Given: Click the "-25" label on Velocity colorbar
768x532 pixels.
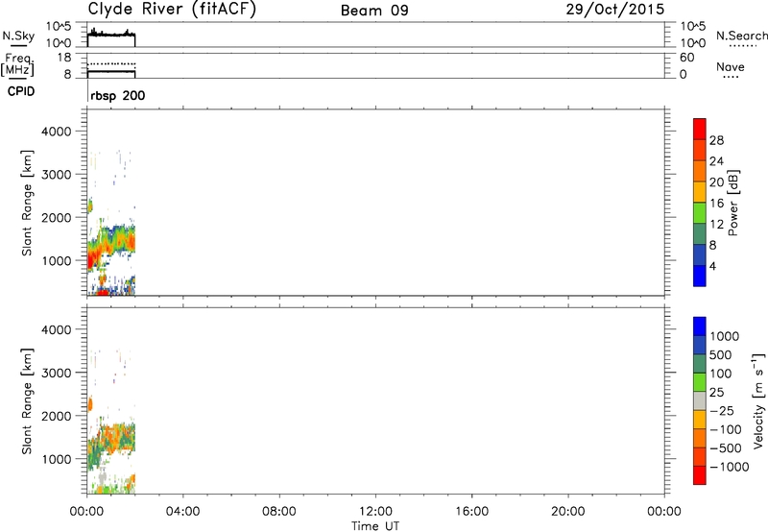Looking at the screenshot, I should click(x=723, y=411).
